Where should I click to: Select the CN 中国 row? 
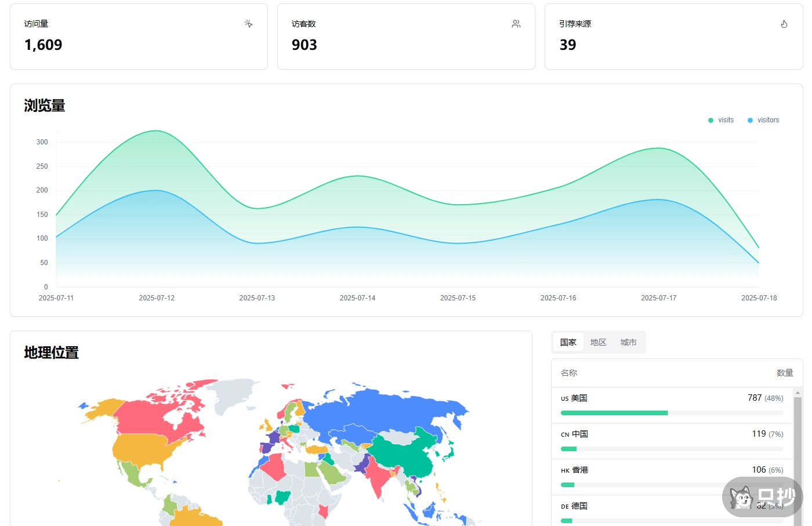pos(672,434)
